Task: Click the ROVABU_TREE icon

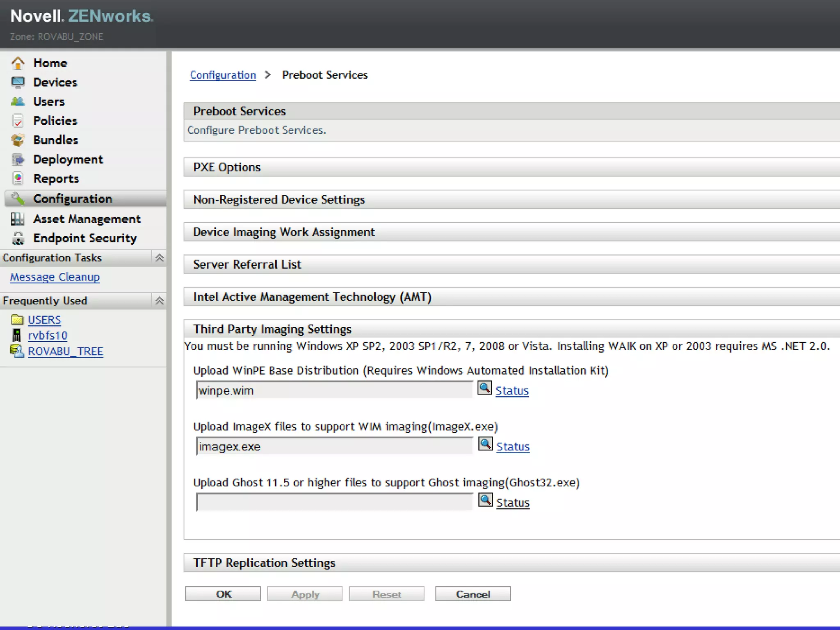Action: point(17,351)
